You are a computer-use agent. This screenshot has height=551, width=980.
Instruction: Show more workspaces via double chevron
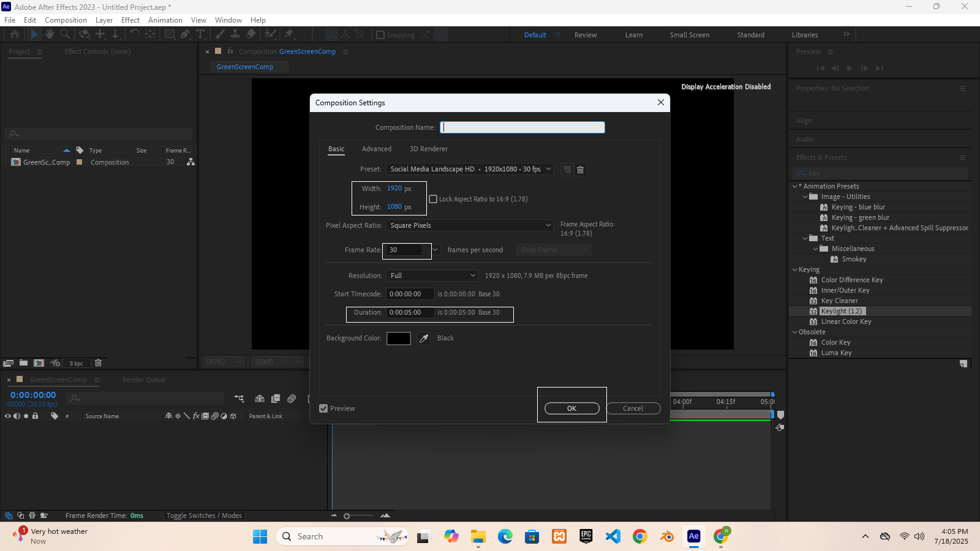click(846, 34)
